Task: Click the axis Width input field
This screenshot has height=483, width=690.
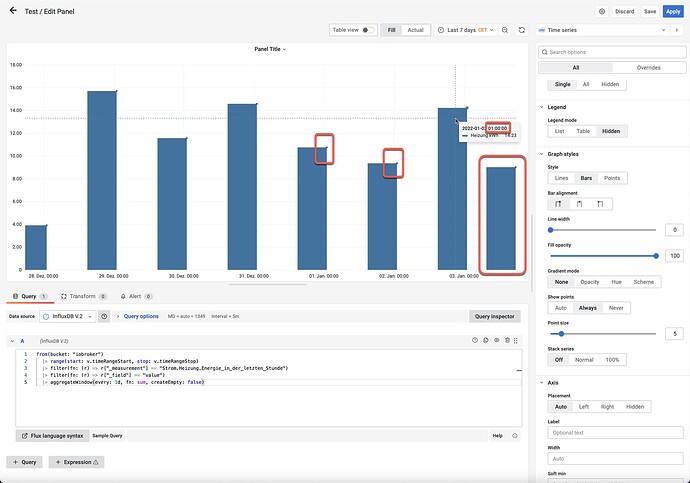Action: pyautogui.click(x=615, y=459)
